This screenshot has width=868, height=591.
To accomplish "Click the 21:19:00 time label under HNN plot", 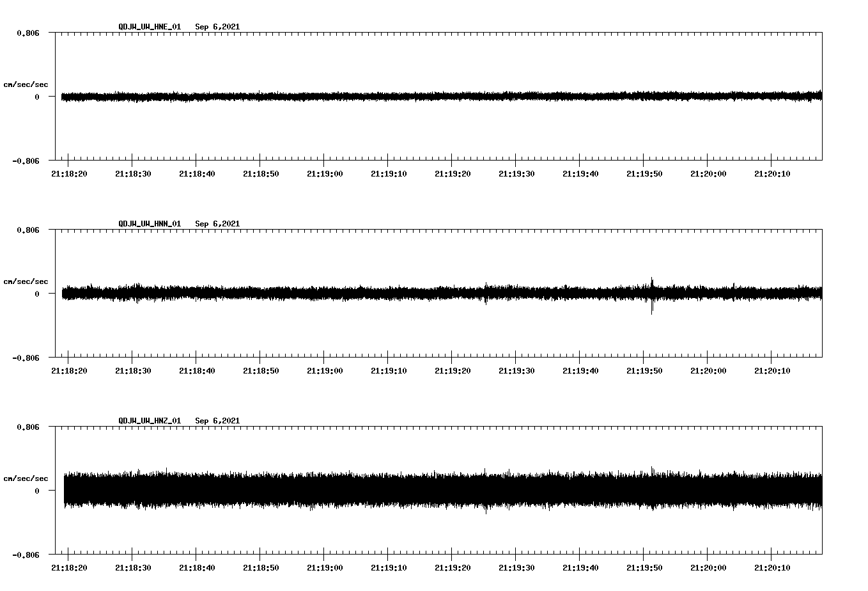I will pyautogui.click(x=325, y=371).
